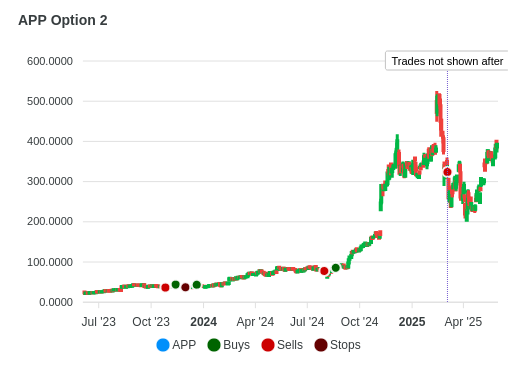This screenshot has height=380, width=530.
Task: Click the 600.0000 y-axis label
Action: [x=50, y=61]
